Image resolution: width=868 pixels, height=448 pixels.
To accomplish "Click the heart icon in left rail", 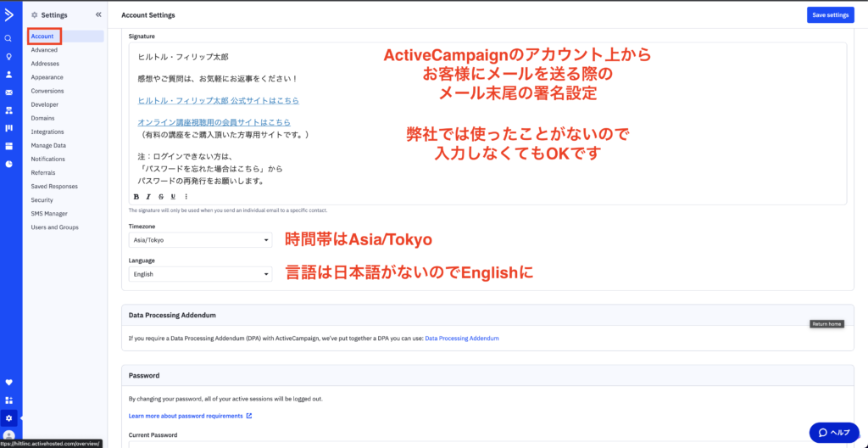I will [8, 383].
